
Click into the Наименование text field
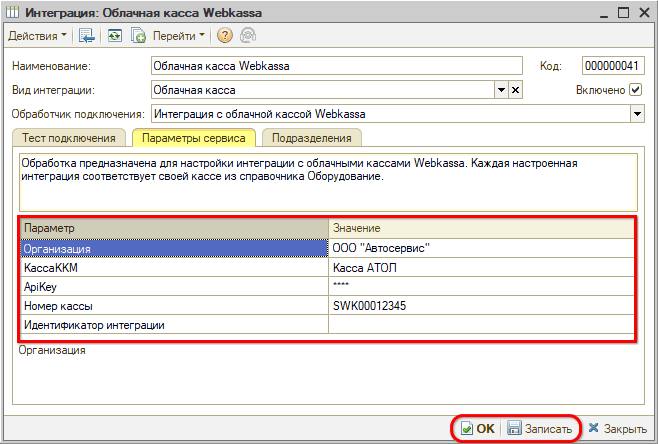pos(336,66)
